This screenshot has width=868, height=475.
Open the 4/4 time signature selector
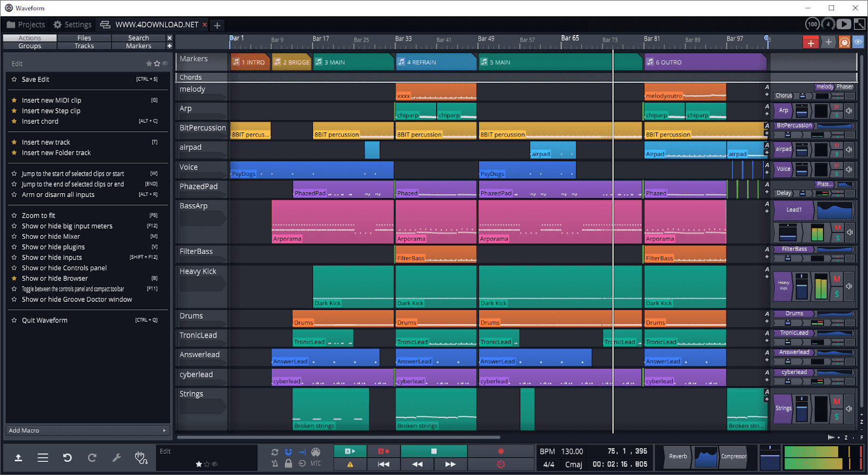click(x=548, y=465)
